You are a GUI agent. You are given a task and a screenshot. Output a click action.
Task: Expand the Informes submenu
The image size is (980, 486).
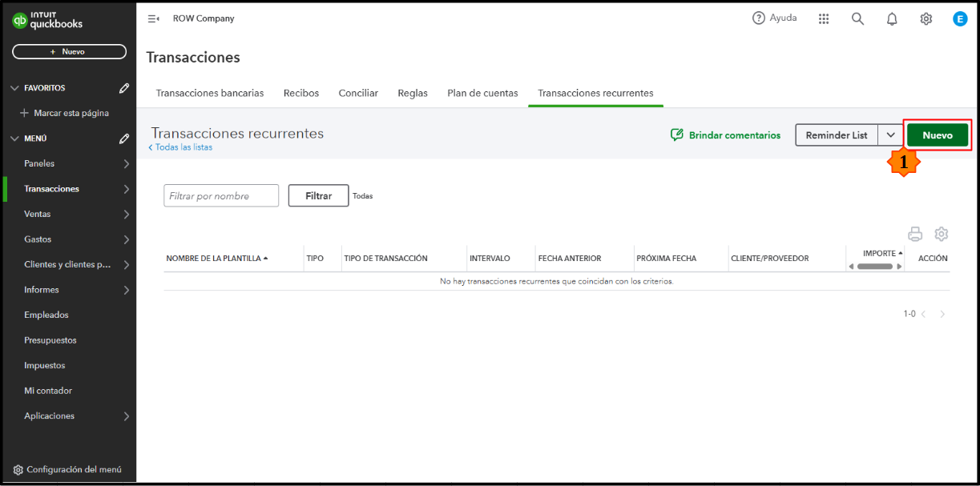point(126,290)
